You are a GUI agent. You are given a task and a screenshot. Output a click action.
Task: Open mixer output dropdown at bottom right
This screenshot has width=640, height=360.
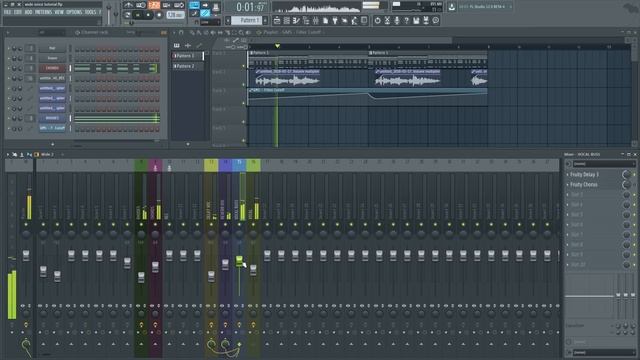point(604,352)
